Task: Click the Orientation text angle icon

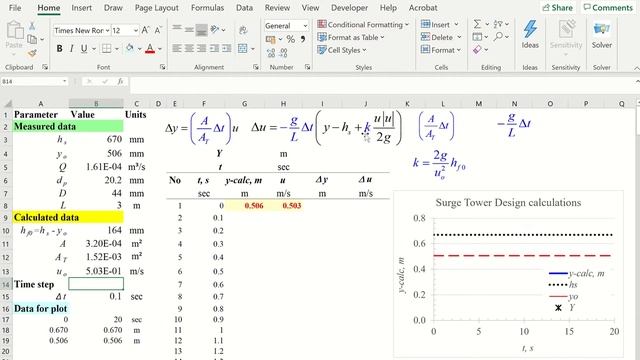Action: (x=215, y=29)
